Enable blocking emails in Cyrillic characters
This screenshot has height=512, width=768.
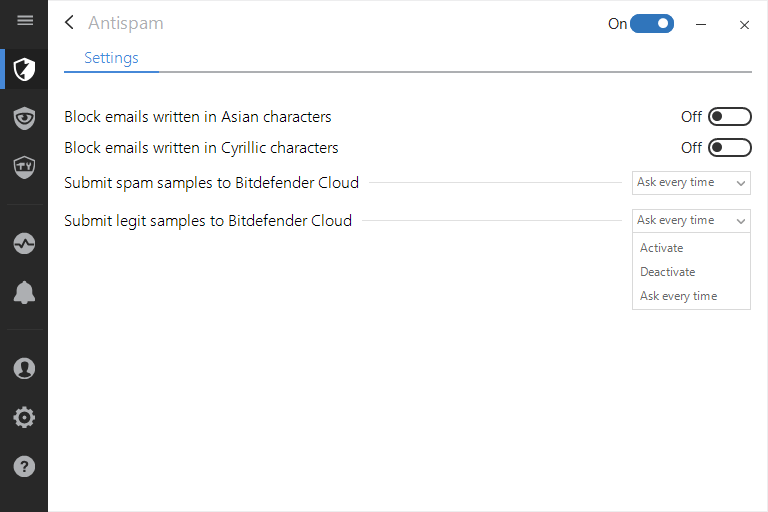[x=729, y=148]
